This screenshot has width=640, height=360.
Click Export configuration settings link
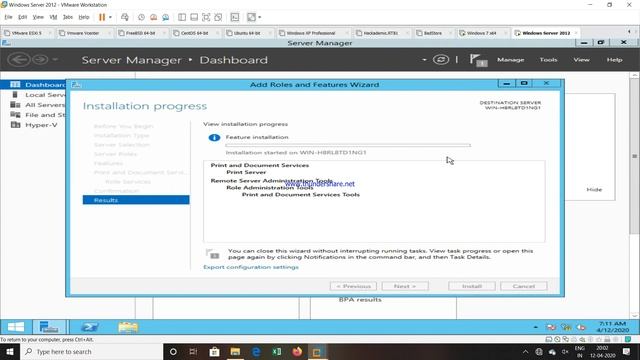(x=251, y=267)
